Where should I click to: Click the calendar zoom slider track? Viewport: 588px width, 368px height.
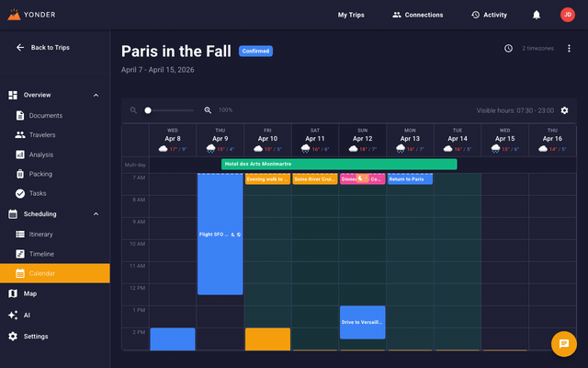(171, 110)
